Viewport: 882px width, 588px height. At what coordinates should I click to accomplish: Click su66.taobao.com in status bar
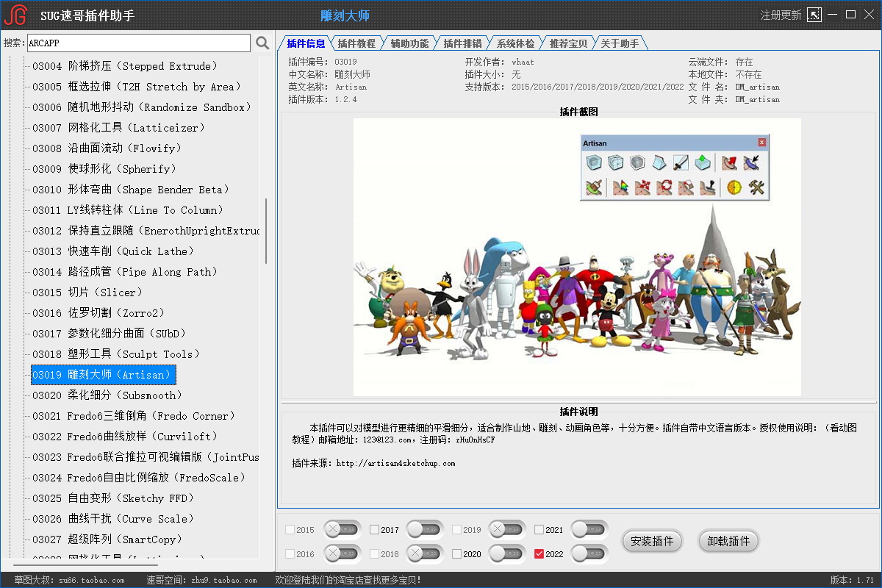[x=92, y=581]
